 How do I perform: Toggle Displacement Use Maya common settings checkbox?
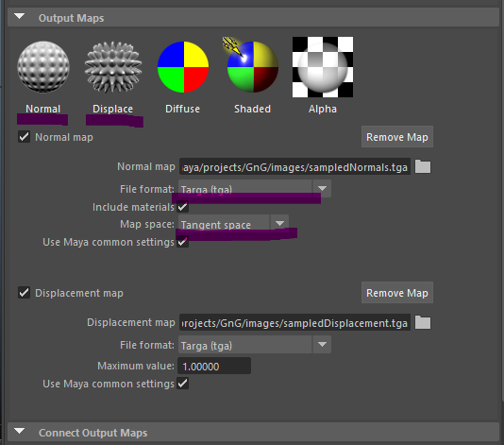[182, 384]
